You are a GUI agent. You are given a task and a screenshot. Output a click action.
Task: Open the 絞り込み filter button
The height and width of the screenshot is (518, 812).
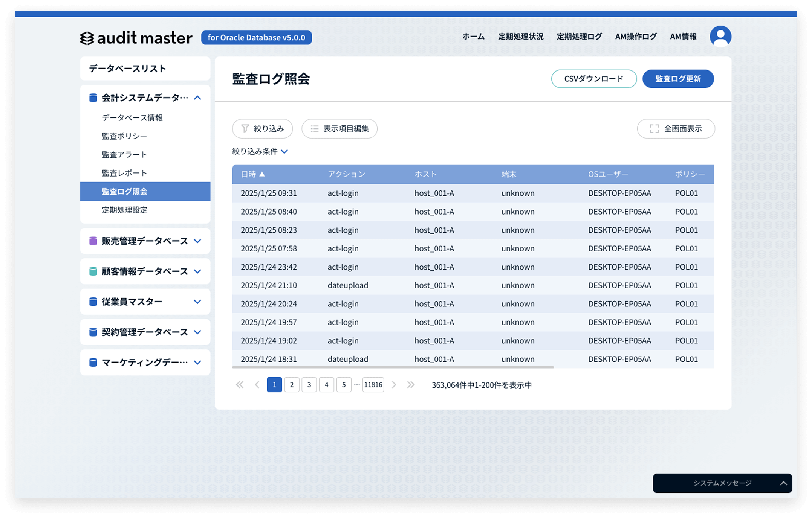pos(262,129)
